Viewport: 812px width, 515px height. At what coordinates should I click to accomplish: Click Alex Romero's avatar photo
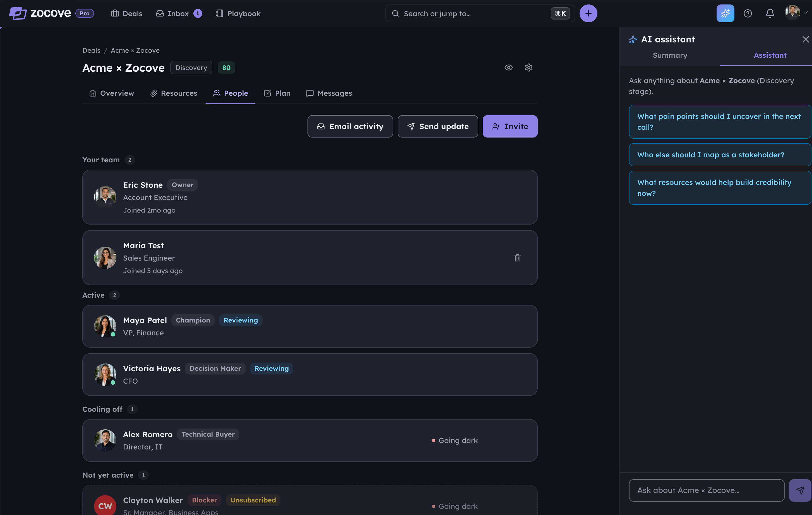pos(105,441)
